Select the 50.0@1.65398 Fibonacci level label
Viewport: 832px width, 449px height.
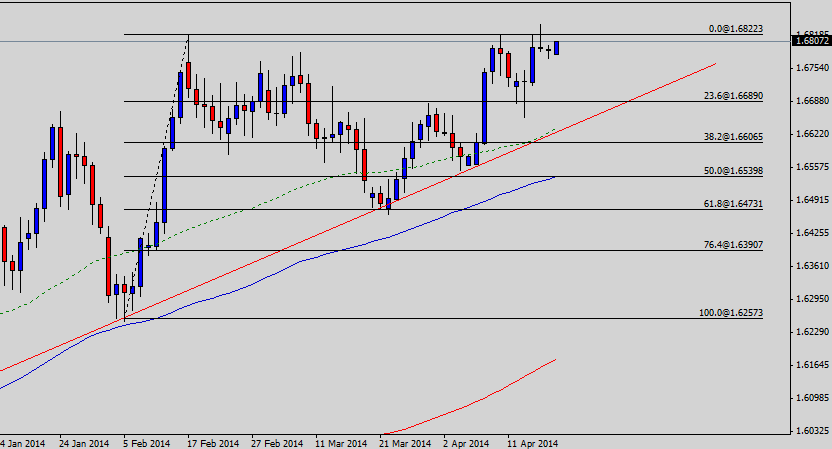[x=733, y=171]
